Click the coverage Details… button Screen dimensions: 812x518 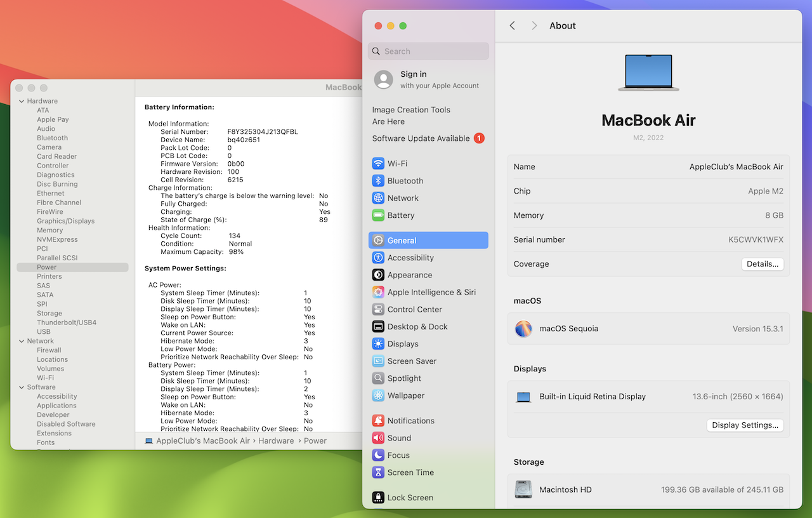click(763, 264)
